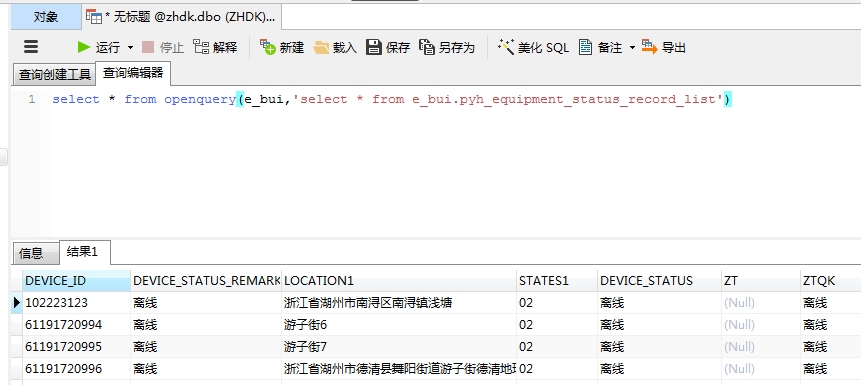Click the Explain (解释) icon
This screenshot has height=385, width=861.
pyautogui.click(x=201, y=47)
